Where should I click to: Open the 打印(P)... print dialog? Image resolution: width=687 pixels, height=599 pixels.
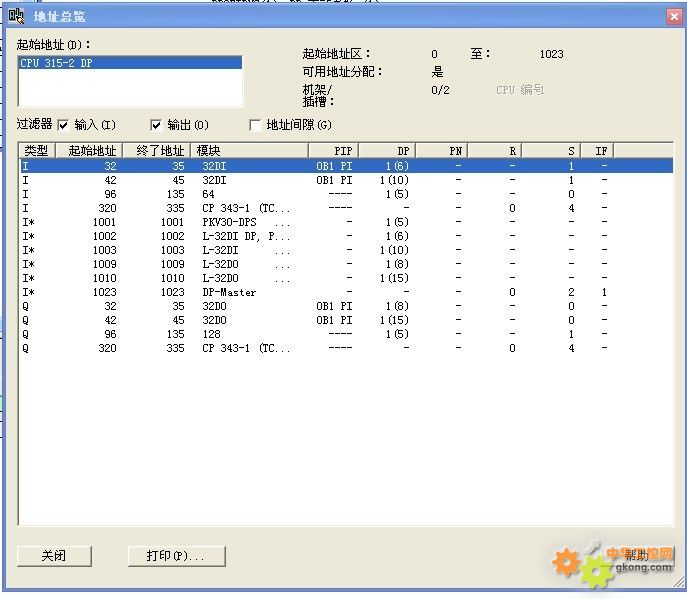(x=176, y=555)
